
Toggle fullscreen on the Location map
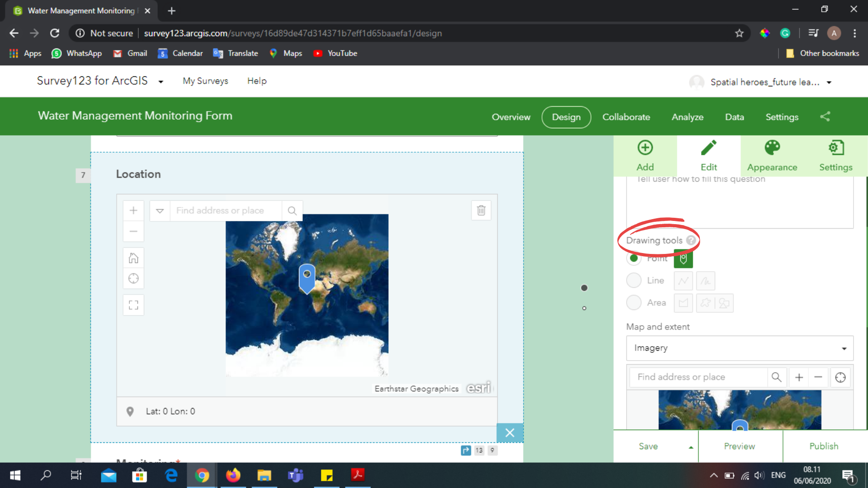pyautogui.click(x=133, y=305)
